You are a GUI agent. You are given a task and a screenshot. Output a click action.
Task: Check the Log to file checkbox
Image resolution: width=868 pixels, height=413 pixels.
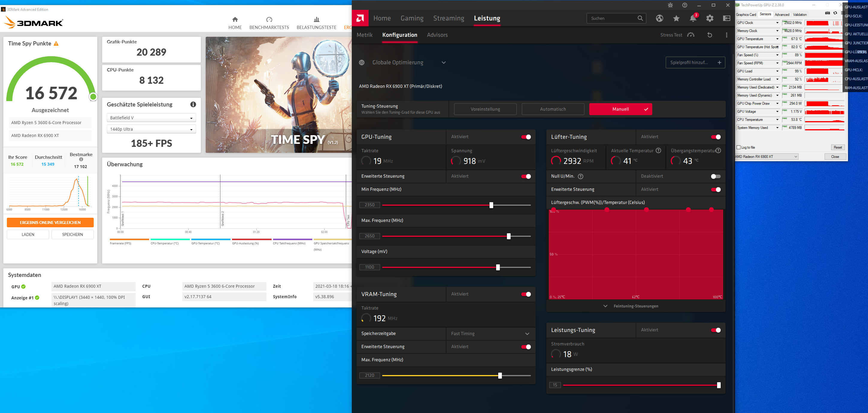click(739, 147)
